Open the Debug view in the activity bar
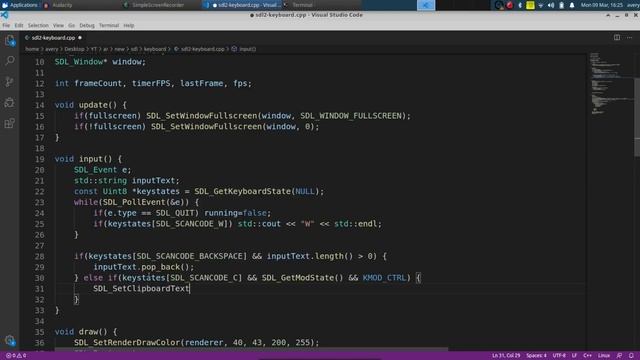Image resolution: width=640 pixels, height=360 pixels. pyautogui.click(x=10, y=102)
